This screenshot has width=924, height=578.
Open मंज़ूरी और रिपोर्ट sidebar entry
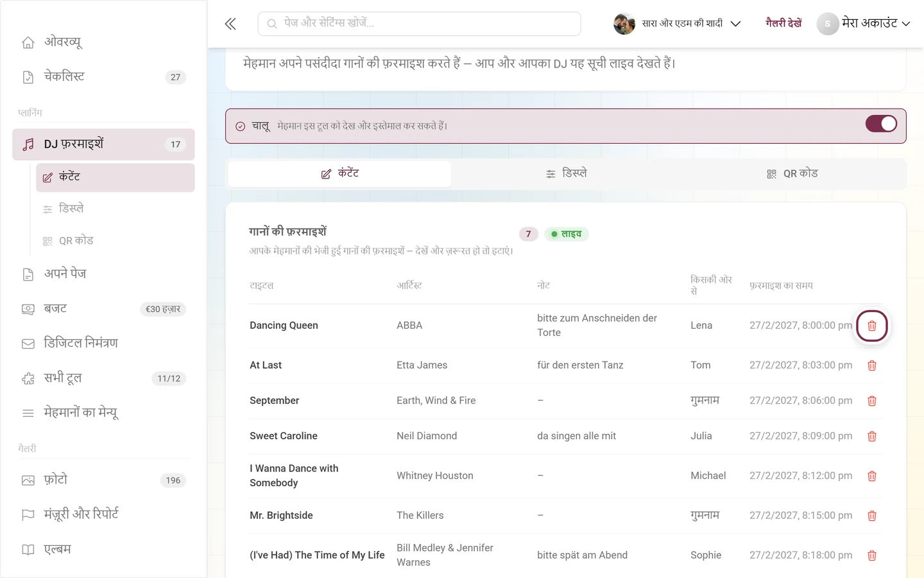(x=103, y=514)
